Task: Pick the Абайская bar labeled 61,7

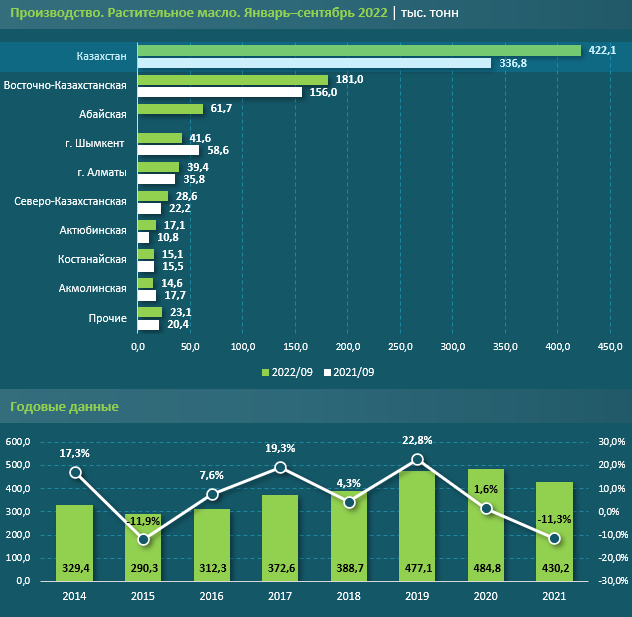Action: click(x=170, y=108)
